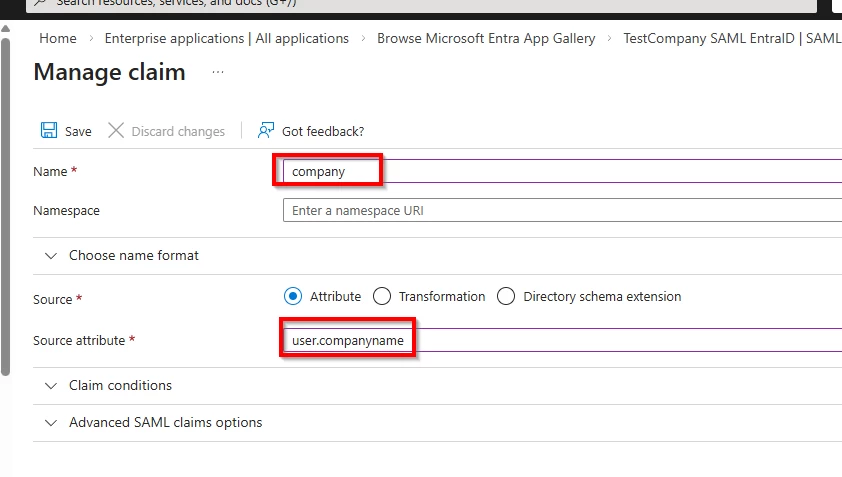
Task: Select the Attribute radio button
Action: tap(293, 296)
